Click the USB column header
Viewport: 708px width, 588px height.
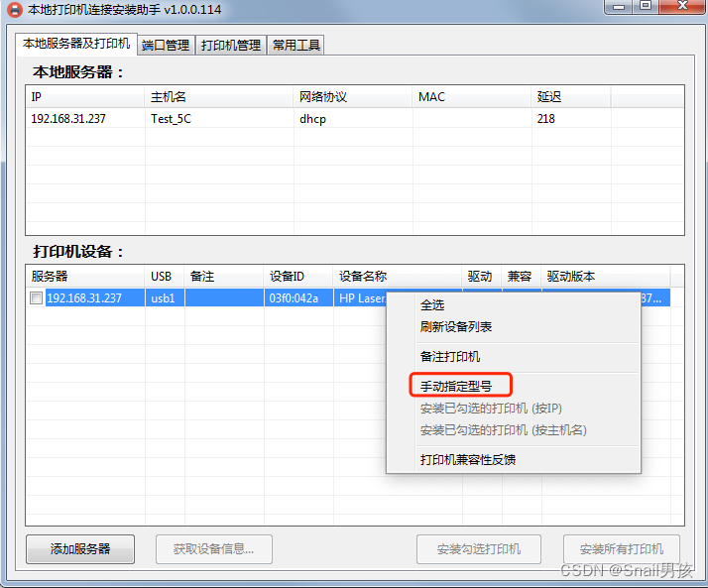pos(165,277)
